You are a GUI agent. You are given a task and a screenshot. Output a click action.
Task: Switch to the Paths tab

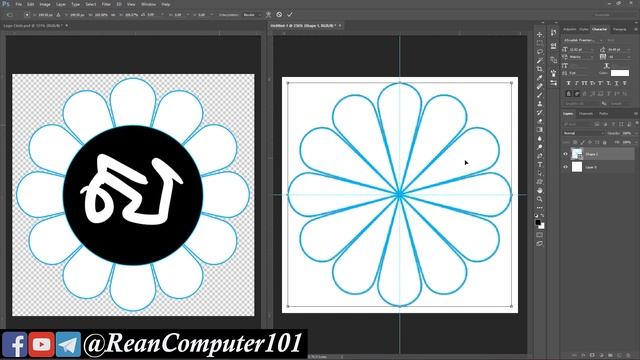pyautogui.click(x=604, y=113)
